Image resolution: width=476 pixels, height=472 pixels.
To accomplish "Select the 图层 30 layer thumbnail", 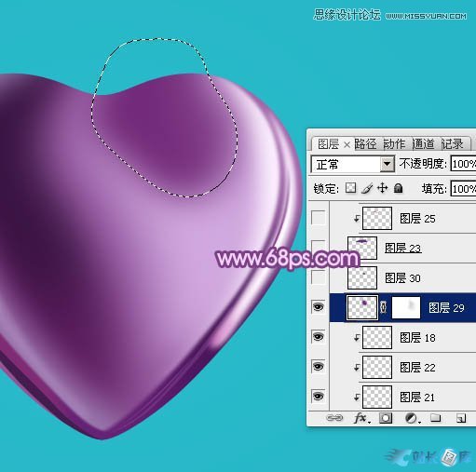I will (362, 277).
